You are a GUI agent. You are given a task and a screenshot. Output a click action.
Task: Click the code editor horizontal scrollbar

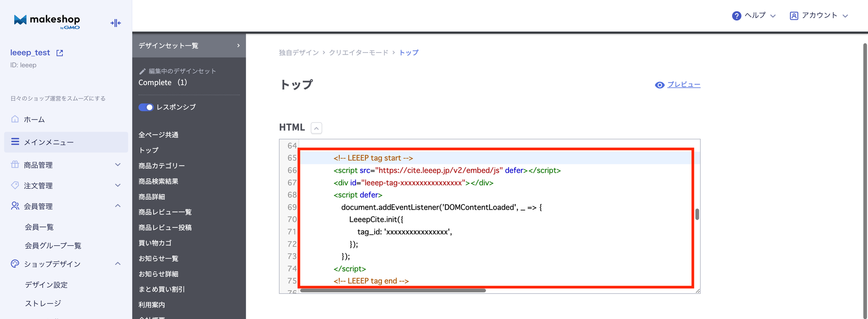393,291
